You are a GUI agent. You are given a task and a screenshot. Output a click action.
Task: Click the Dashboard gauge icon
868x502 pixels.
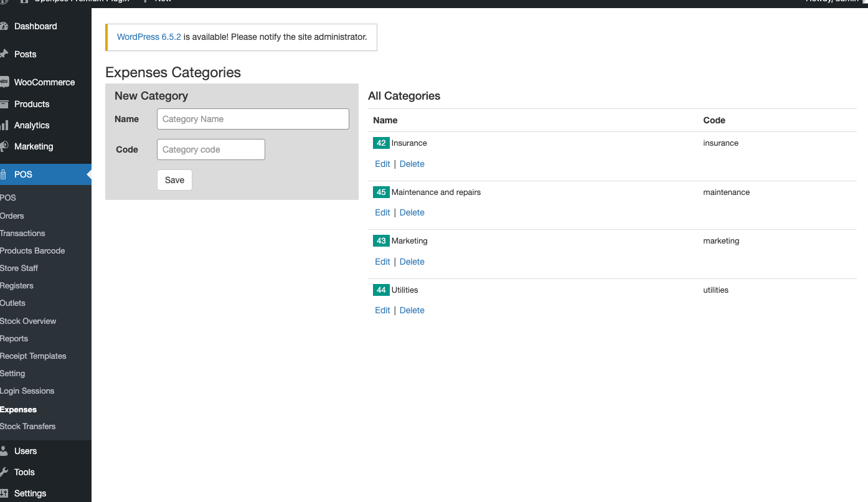pos(4,26)
